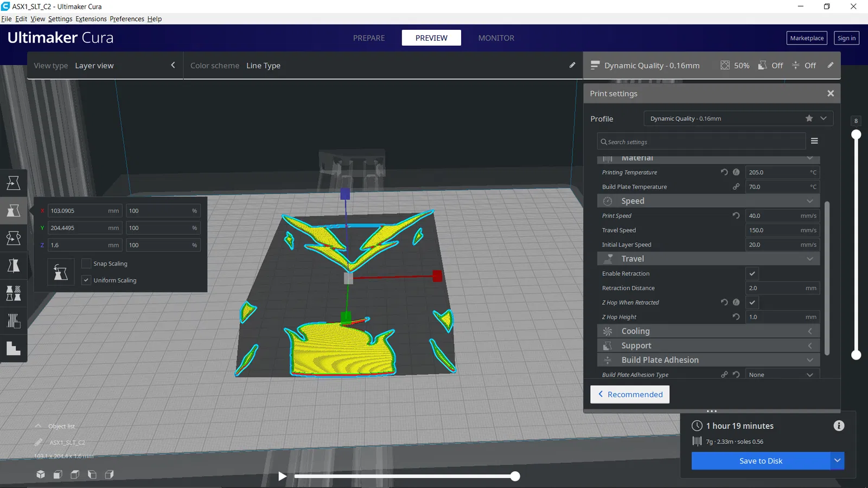868x488 pixels.
Task: Click the Sign in button
Action: tap(846, 38)
